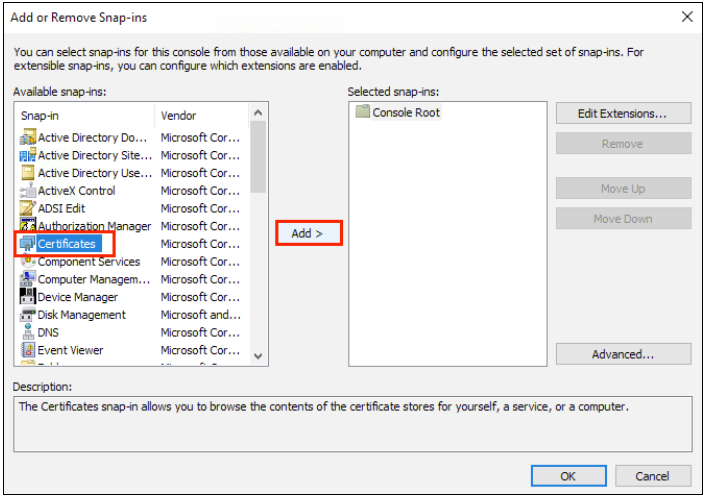The width and height of the screenshot is (704, 496).
Task: Click the Description text box
Action: point(352,424)
